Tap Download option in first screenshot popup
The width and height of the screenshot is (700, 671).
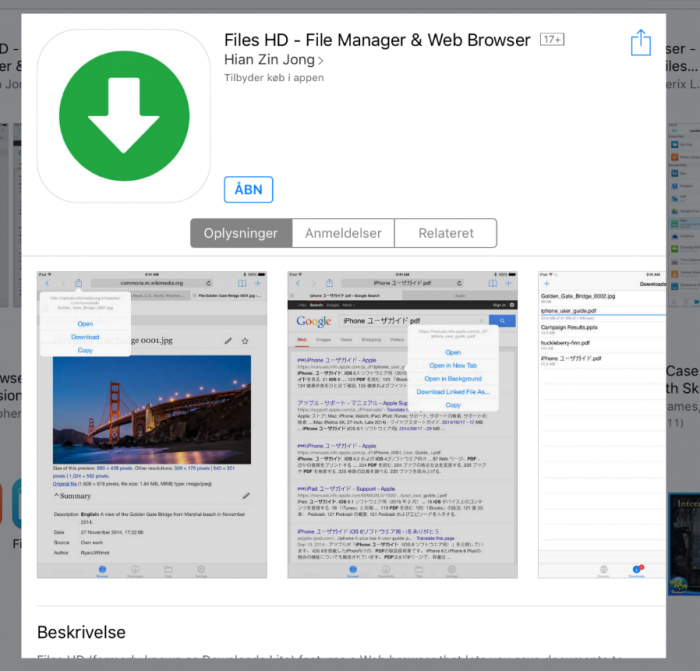click(x=85, y=337)
